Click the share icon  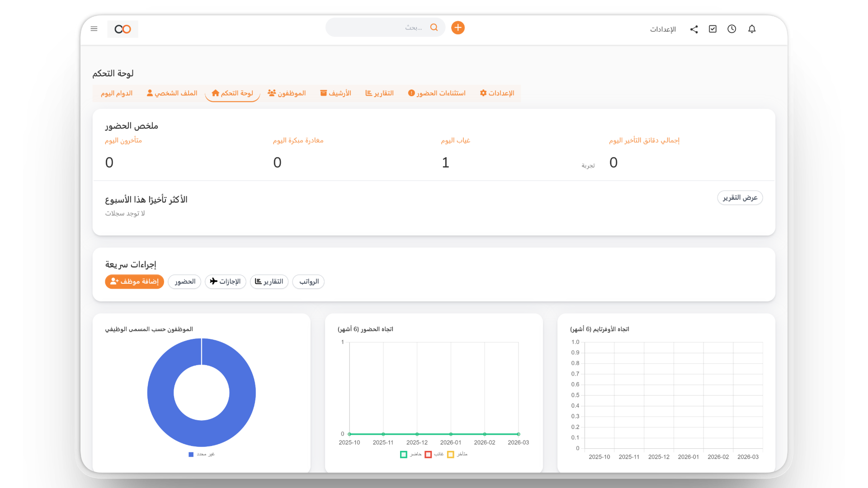694,29
